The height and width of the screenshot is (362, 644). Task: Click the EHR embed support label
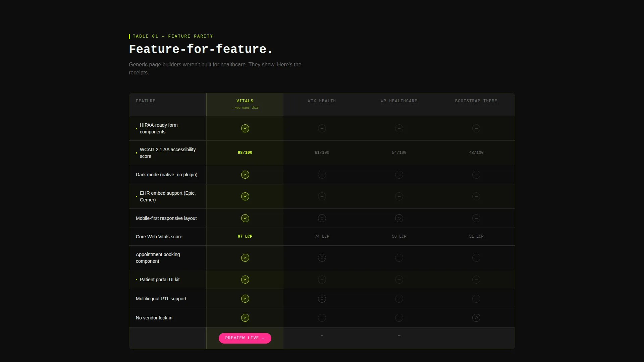coord(168,196)
